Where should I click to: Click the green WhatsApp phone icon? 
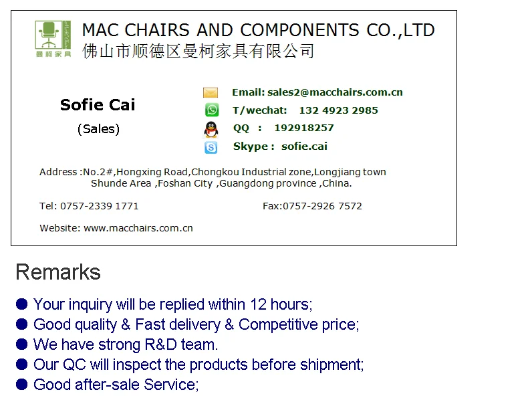[x=211, y=110]
